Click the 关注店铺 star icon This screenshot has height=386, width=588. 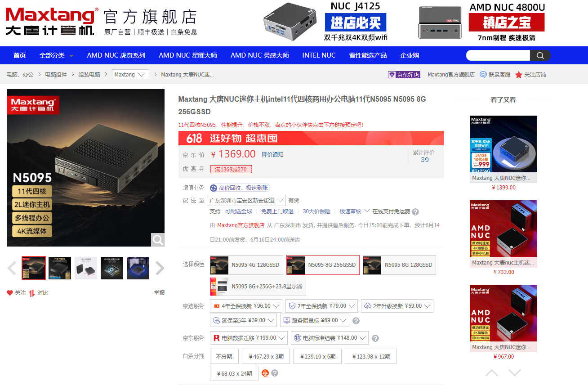(519, 75)
